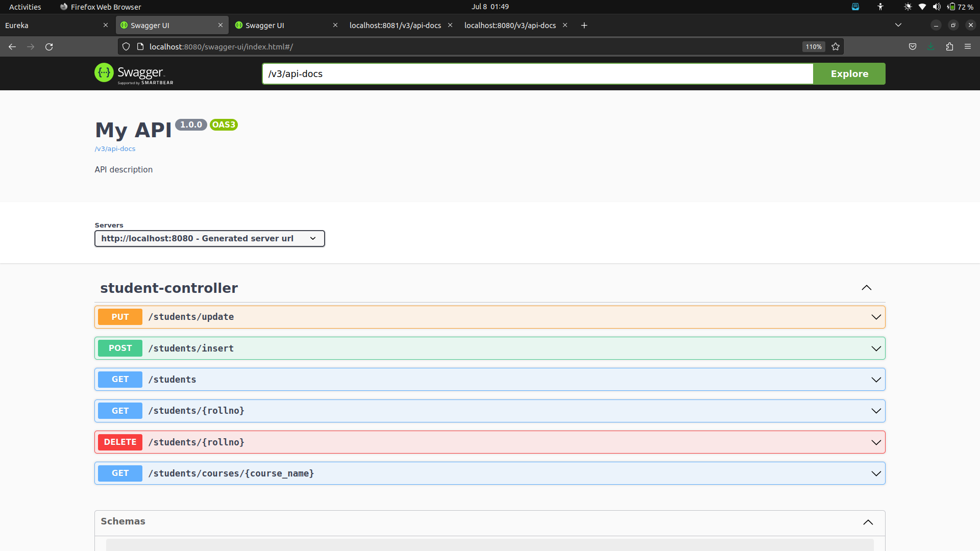Image resolution: width=980 pixels, height=551 pixels.
Task: Collapse the Schemas section
Action: [x=867, y=522]
